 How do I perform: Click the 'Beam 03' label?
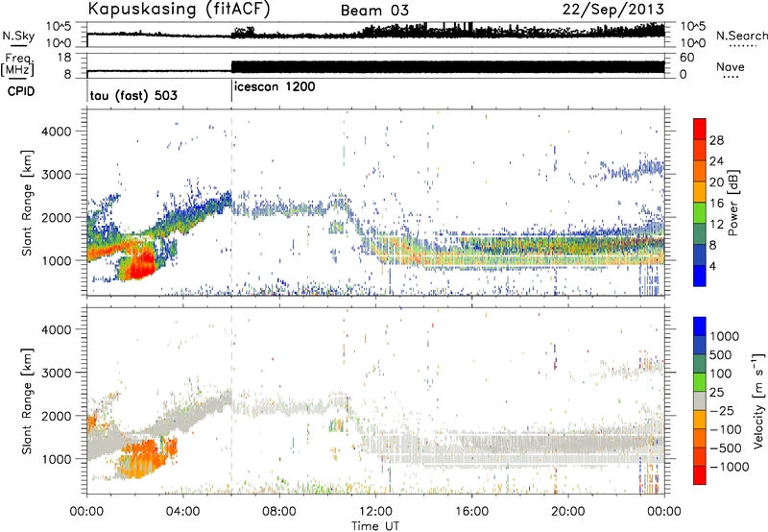point(374,11)
